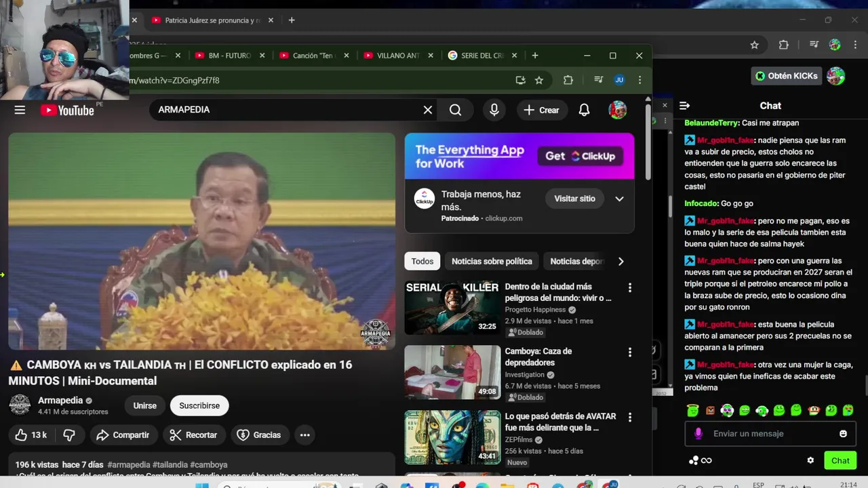This screenshot has width=868, height=488.
Task: Click the #camboya hashtag
Action: point(209,465)
